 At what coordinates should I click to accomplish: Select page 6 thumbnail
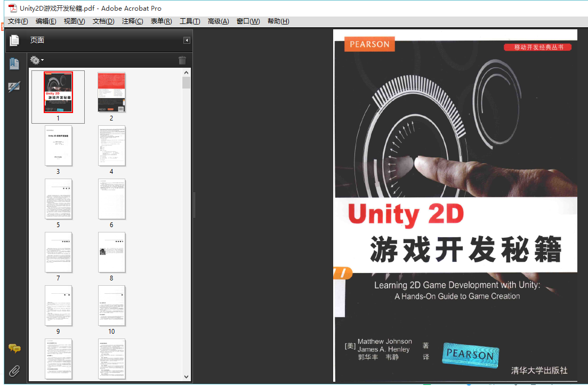click(x=111, y=199)
